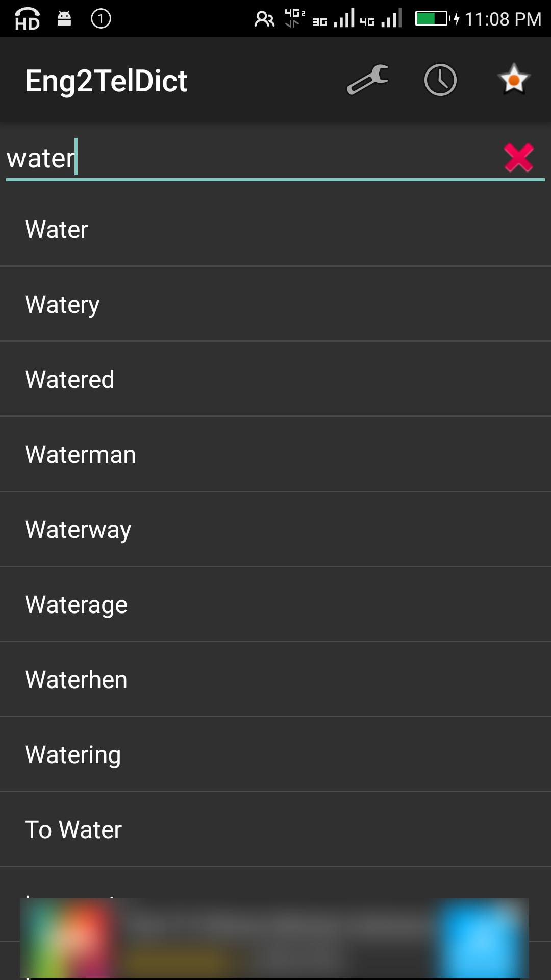Open the settings wrench icon
Viewport: 551px width, 980px height.
pos(367,80)
